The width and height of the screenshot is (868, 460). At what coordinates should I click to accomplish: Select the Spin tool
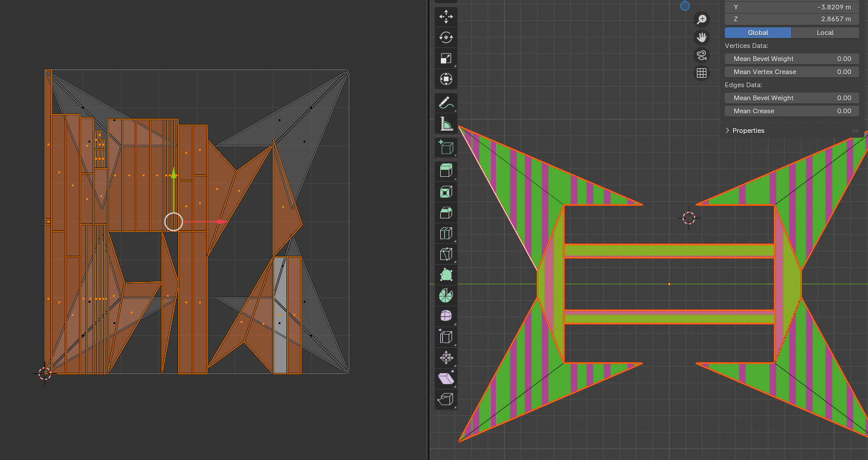(x=446, y=295)
